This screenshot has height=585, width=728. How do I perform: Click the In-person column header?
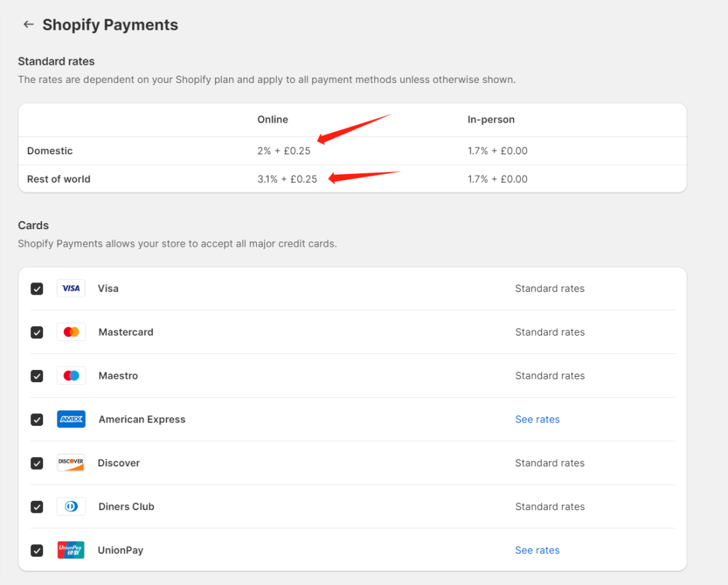pos(491,119)
